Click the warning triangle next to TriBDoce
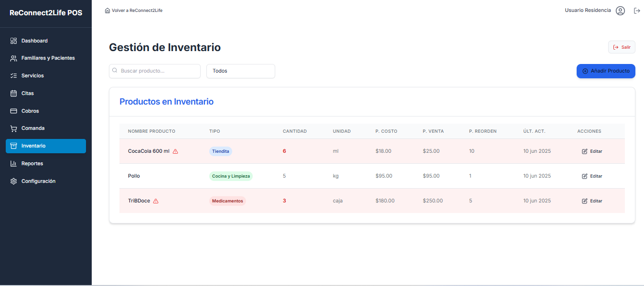644x286 pixels. point(156,201)
